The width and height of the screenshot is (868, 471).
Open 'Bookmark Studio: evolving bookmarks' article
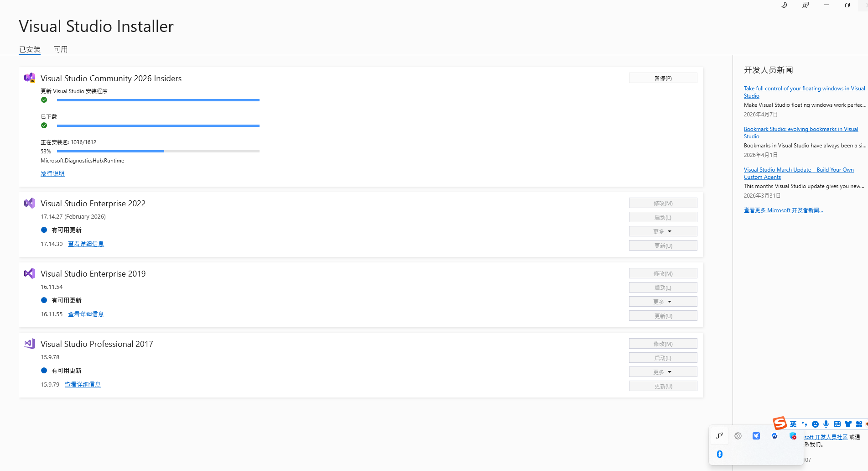(x=801, y=132)
